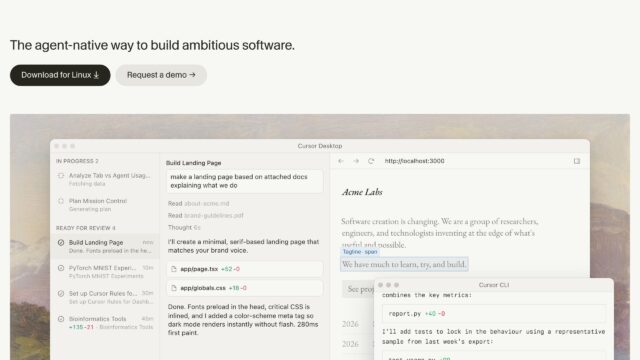
Task: Open the Set up Cursor Rules task
Action: click(105, 297)
